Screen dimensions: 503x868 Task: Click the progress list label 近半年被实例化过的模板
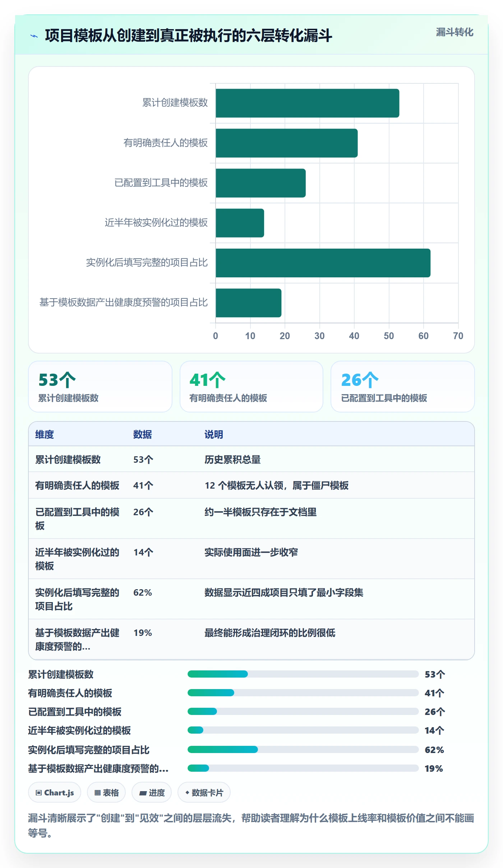79,730
